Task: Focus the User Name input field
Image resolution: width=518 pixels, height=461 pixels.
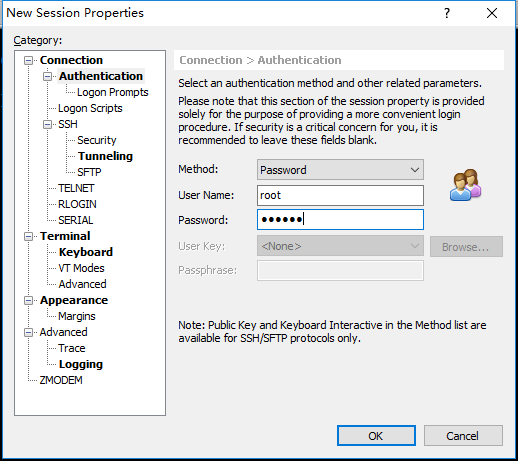Action: (x=340, y=195)
